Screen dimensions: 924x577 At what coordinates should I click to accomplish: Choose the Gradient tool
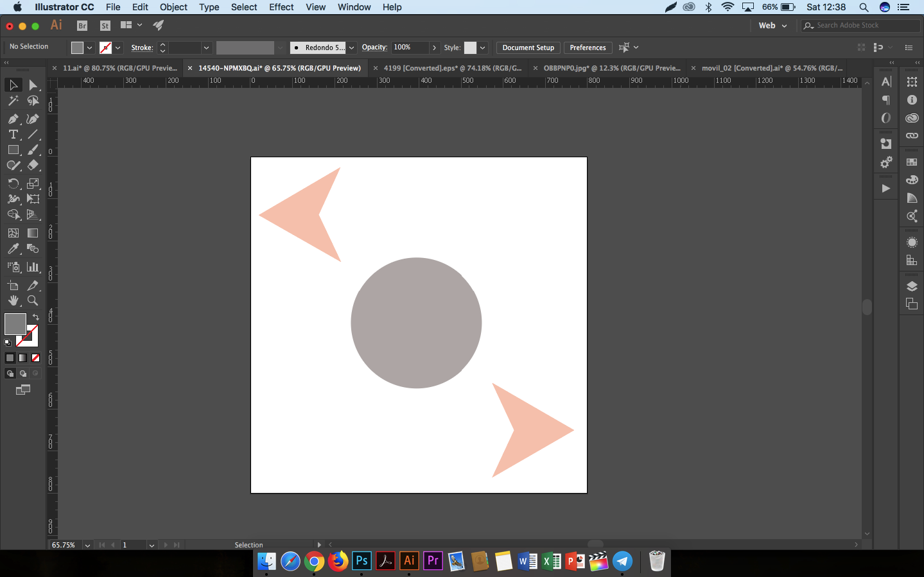pyautogui.click(x=33, y=233)
